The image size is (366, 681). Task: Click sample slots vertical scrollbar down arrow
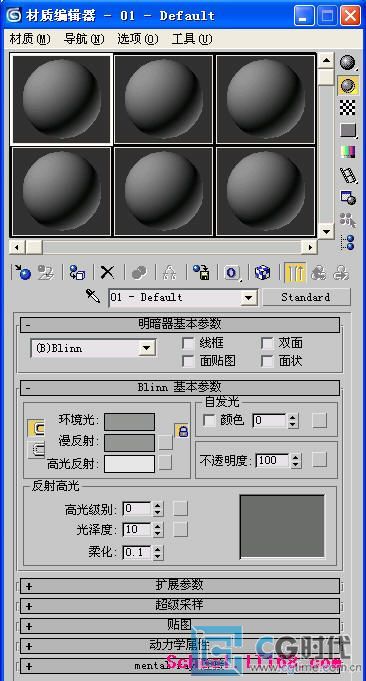[325, 230]
